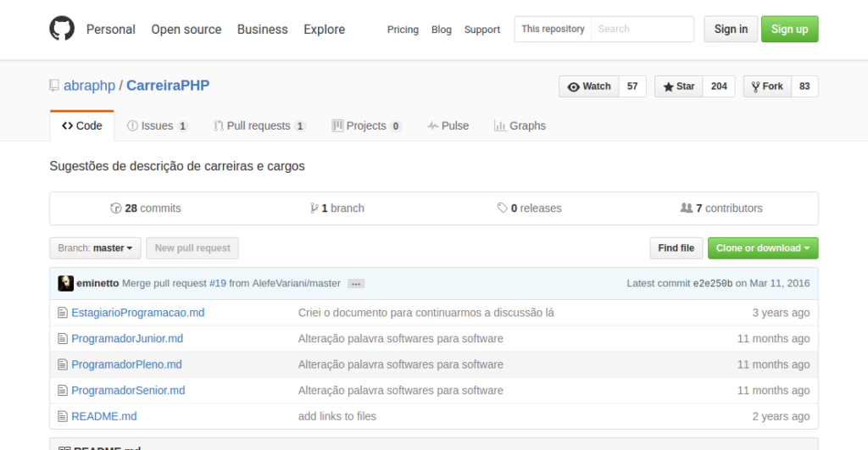Click the Find file button
The image size is (868, 450).
tap(676, 248)
